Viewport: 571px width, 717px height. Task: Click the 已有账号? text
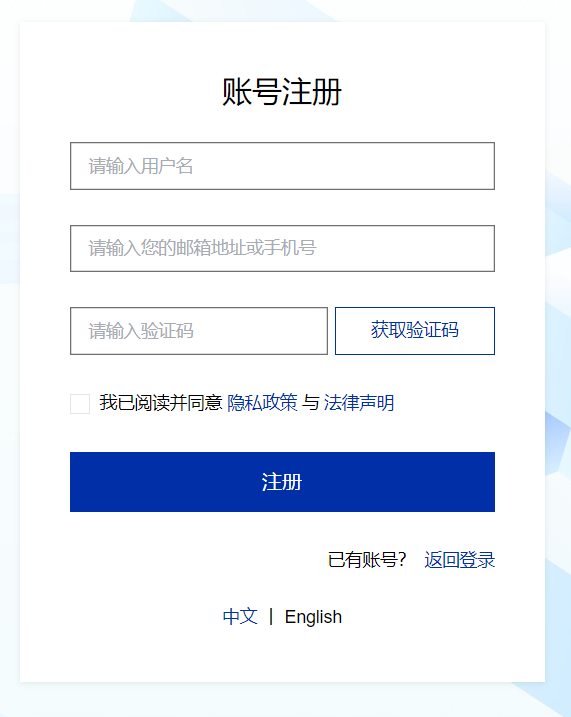[x=367, y=560]
